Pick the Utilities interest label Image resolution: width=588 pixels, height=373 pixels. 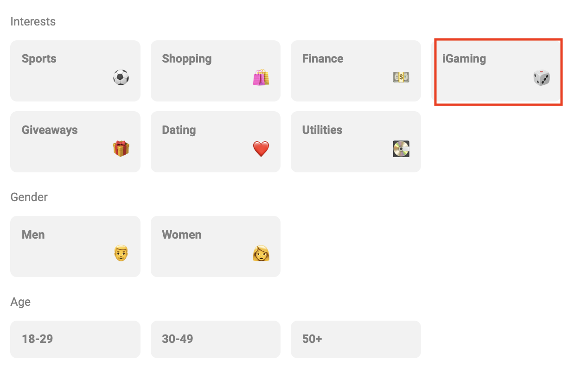[x=322, y=130]
